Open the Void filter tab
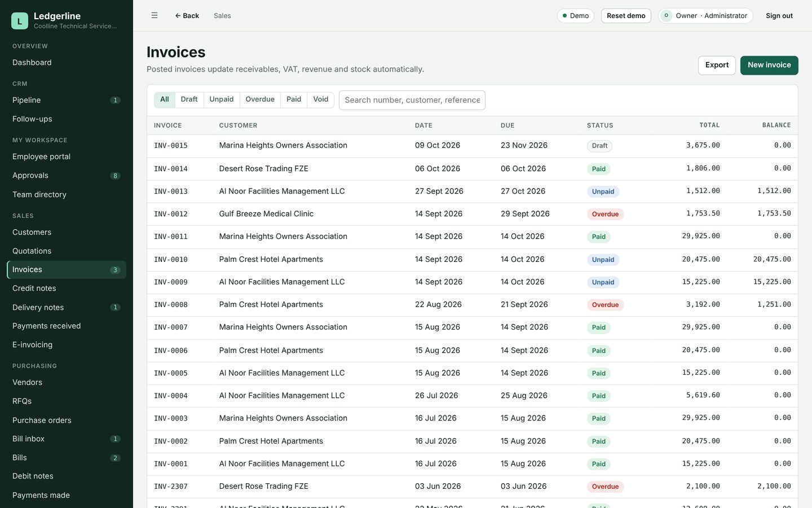This screenshot has width=812, height=508. click(321, 100)
